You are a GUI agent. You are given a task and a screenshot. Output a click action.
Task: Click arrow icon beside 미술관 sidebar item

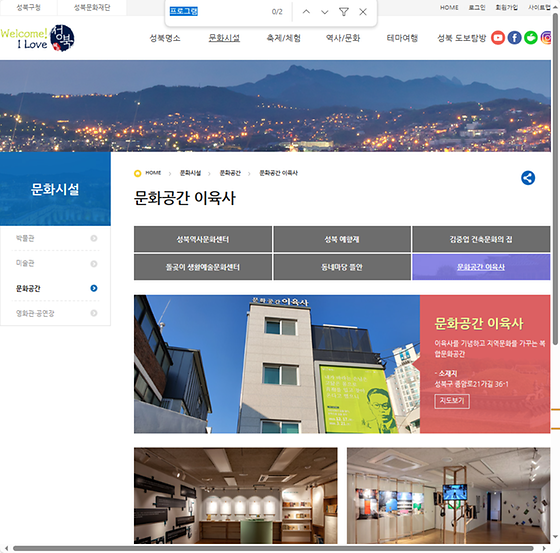(x=94, y=264)
